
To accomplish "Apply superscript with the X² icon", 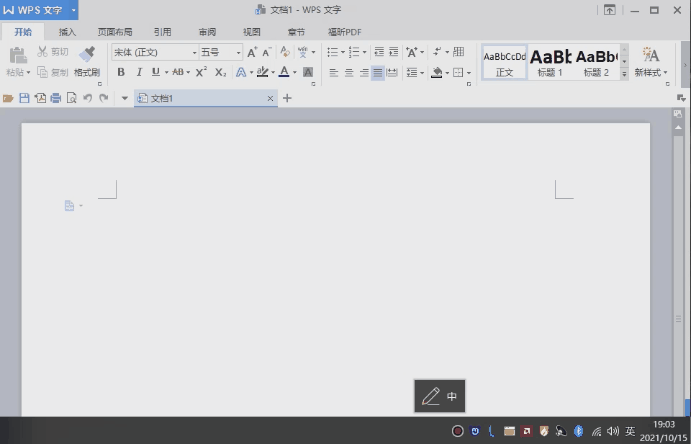I will (201, 72).
